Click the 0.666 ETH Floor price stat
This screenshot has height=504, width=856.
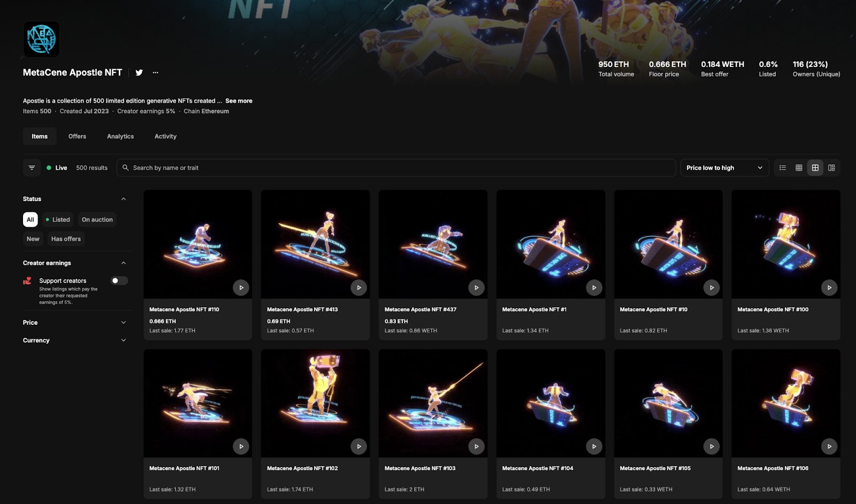(667, 68)
